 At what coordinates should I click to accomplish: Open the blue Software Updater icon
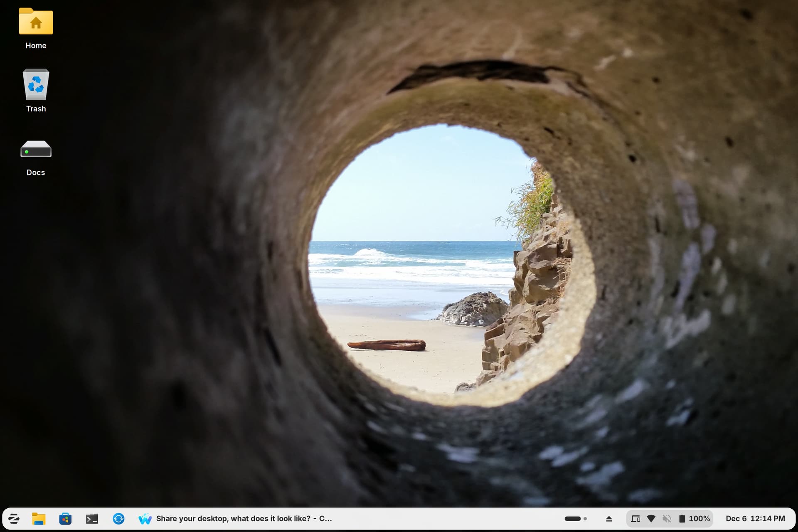coord(118,518)
